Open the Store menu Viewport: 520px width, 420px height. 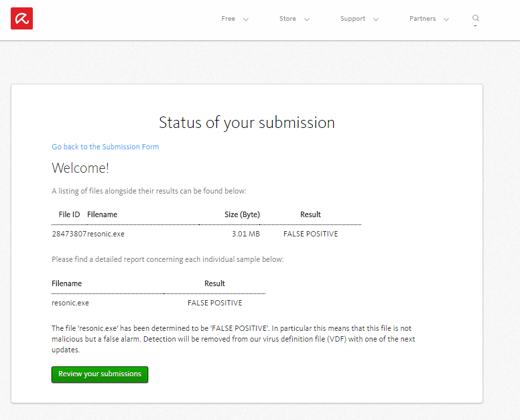click(287, 19)
